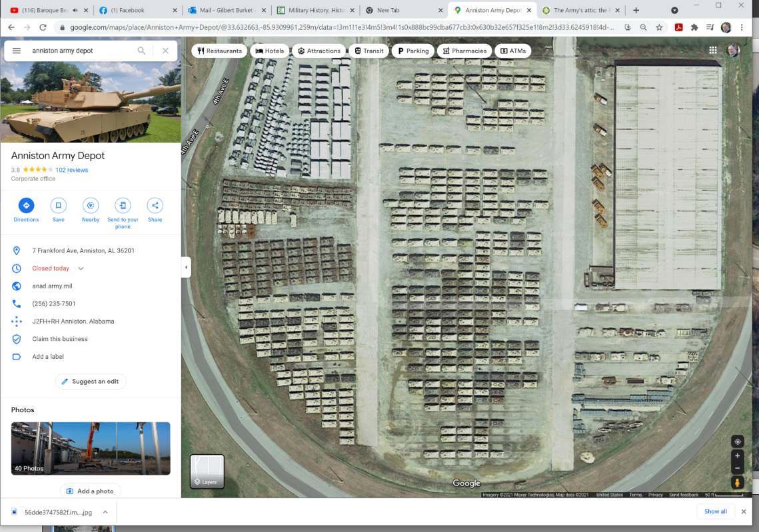Select the plus code J2FH+RH Anniston, Alabama
The height and width of the screenshot is (532, 759).
[73, 321]
